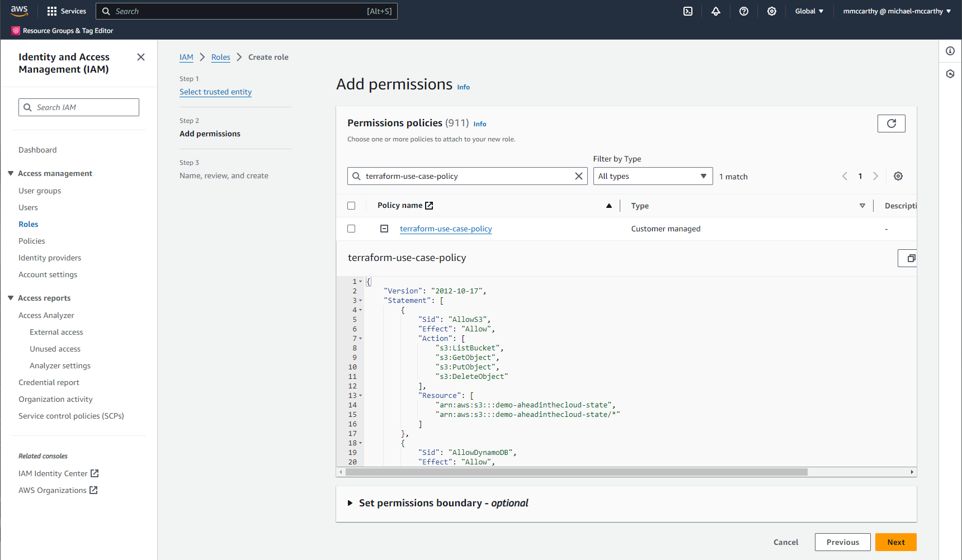This screenshot has width=962, height=560.
Task: Collapse the Access management section
Action: 11,173
